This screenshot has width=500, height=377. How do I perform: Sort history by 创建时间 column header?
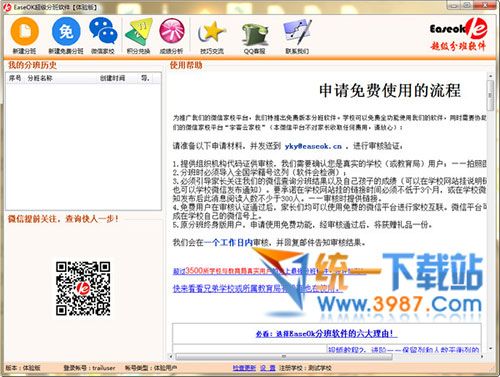113,78
